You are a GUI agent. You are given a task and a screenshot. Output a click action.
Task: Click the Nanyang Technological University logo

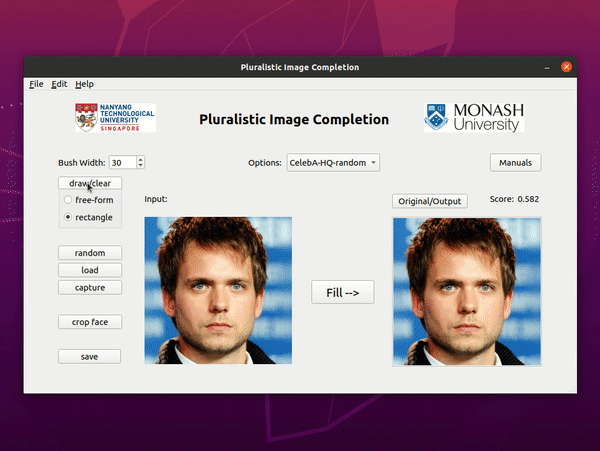116,118
